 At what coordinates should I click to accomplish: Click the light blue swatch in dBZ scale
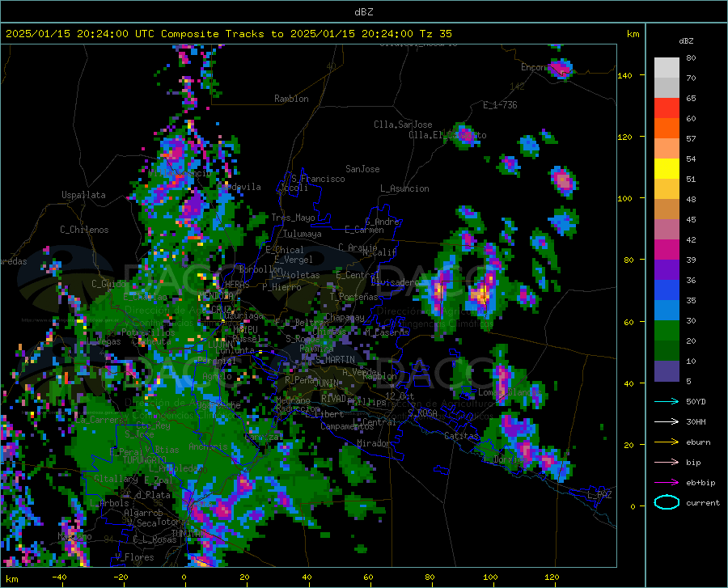[x=667, y=310]
